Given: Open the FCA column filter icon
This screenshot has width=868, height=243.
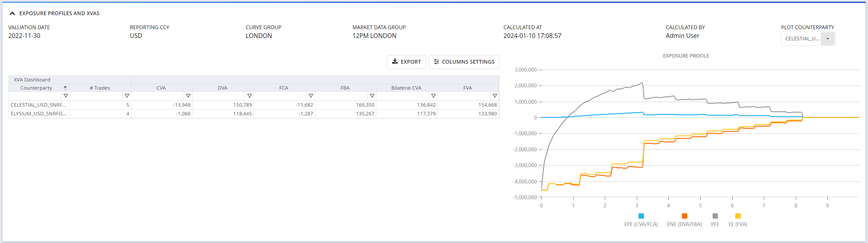Looking at the screenshot, I should tap(311, 96).
